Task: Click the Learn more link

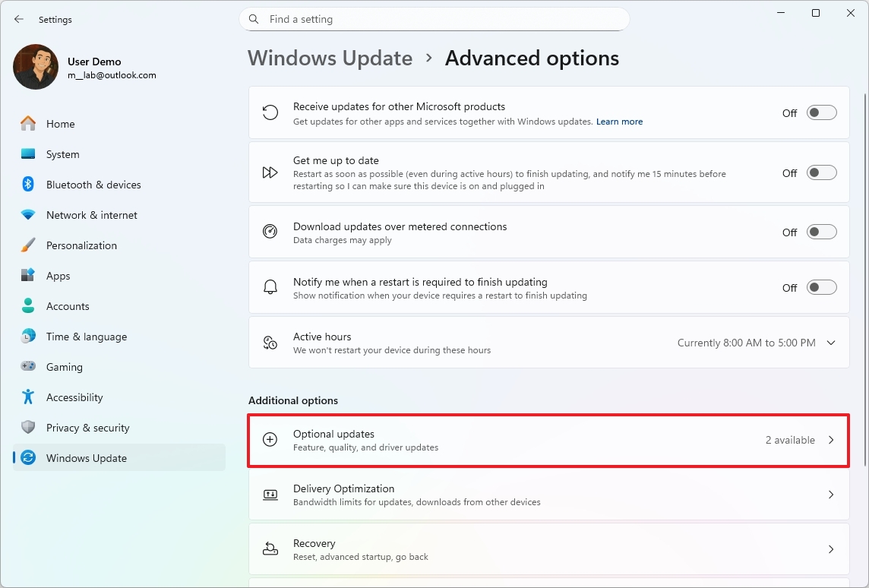Action: pos(619,122)
